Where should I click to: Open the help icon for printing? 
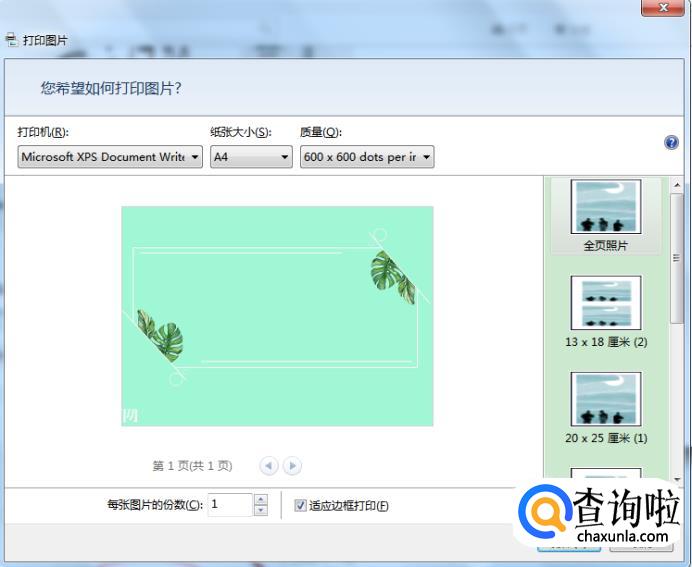tap(671, 143)
